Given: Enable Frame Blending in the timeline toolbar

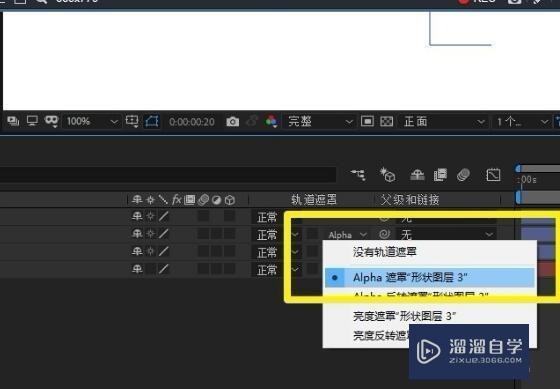Looking at the screenshot, I should tap(440, 175).
